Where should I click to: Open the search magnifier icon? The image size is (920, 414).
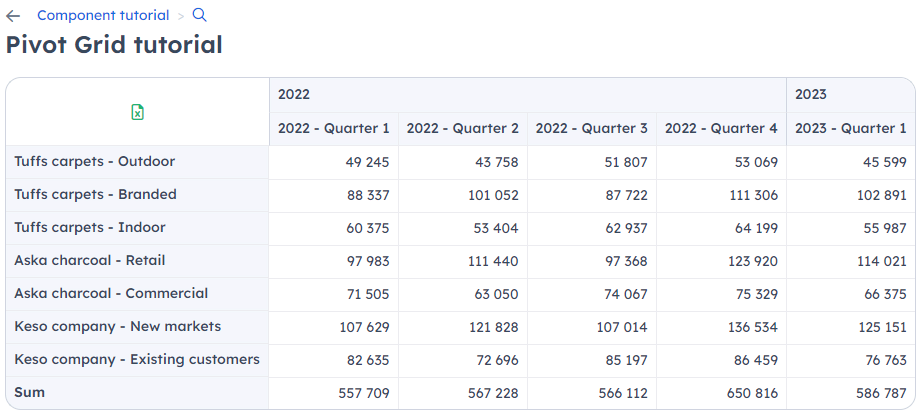pos(199,15)
